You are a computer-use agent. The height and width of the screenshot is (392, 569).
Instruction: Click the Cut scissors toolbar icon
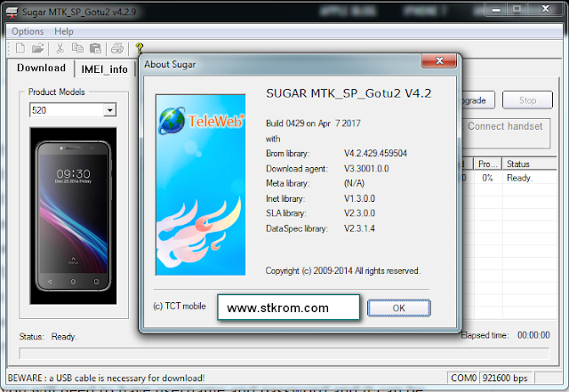coord(60,48)
